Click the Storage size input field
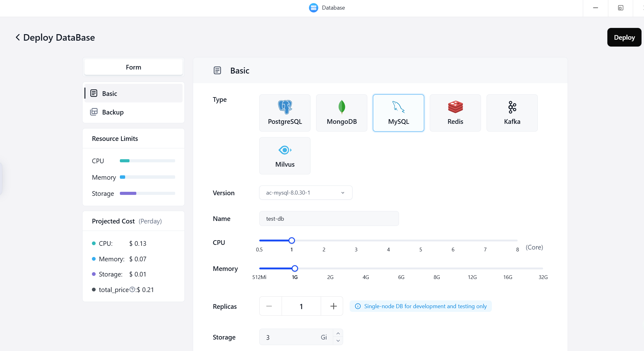644x351 pixels. (x=296, y=337)
